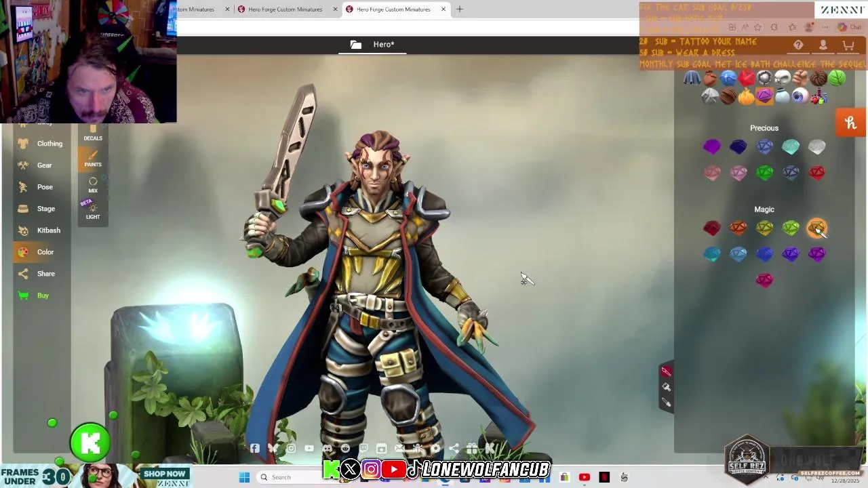This screenshot has height=488, width=868.
Task: Pick the metal ring material category
Action: click(764, 78)
